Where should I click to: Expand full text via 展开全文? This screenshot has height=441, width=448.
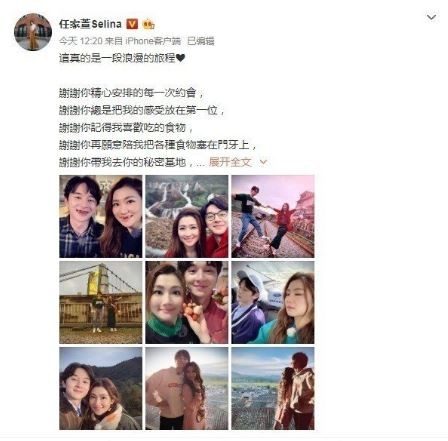(x=230, y=162)
